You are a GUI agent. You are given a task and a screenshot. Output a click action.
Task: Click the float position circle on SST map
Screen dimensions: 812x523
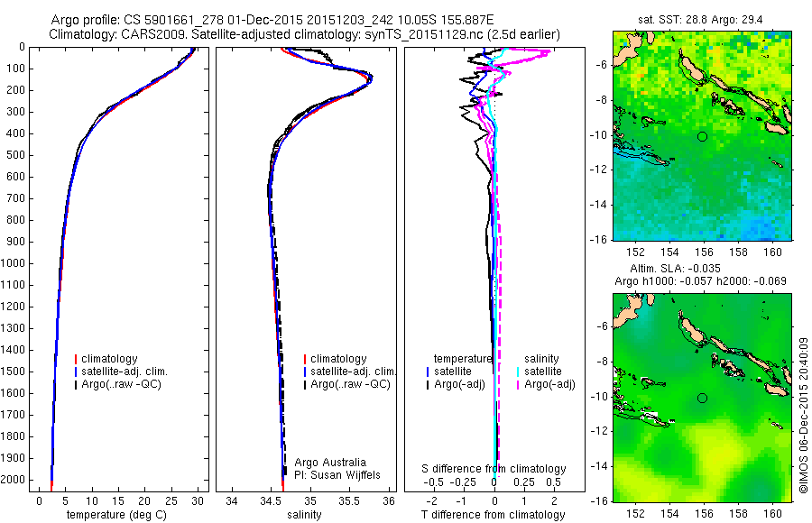(x=702, y=137)
